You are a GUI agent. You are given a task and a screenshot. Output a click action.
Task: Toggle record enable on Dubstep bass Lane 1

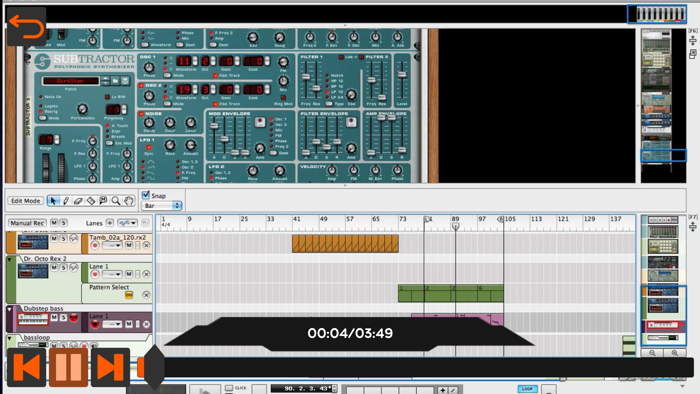[95, 324]
